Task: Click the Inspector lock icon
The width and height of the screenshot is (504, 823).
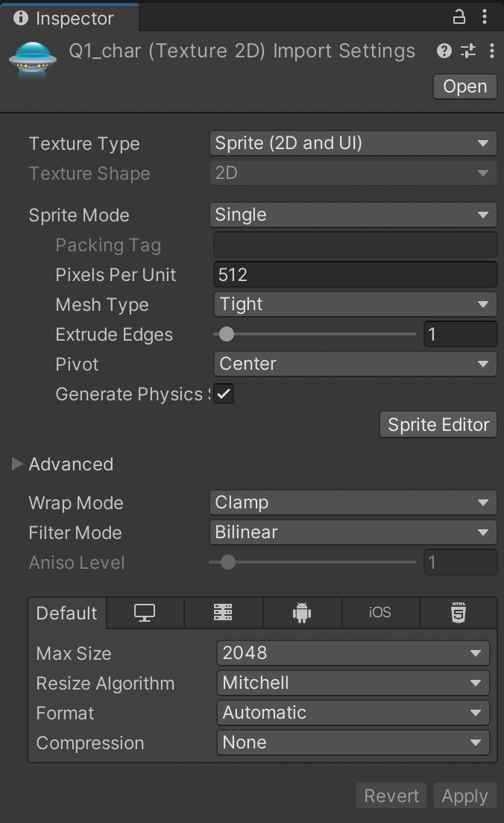Action: [459, 16]
